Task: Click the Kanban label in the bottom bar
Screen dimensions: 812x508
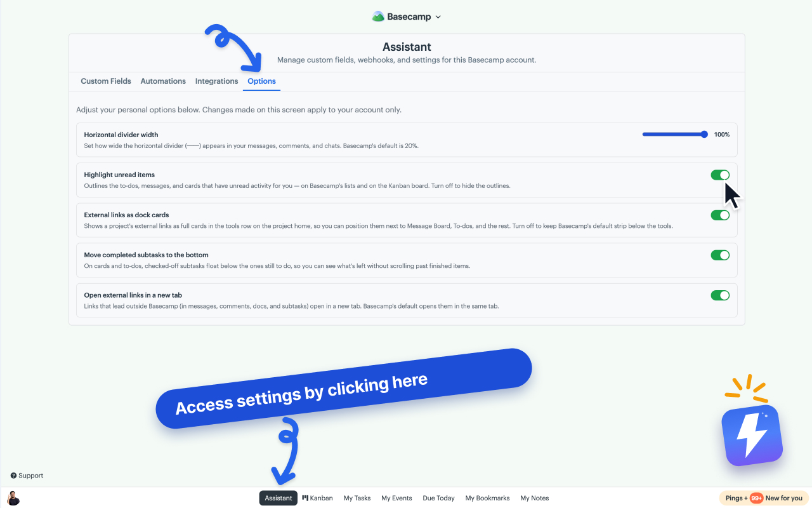Action: point(322,498)
